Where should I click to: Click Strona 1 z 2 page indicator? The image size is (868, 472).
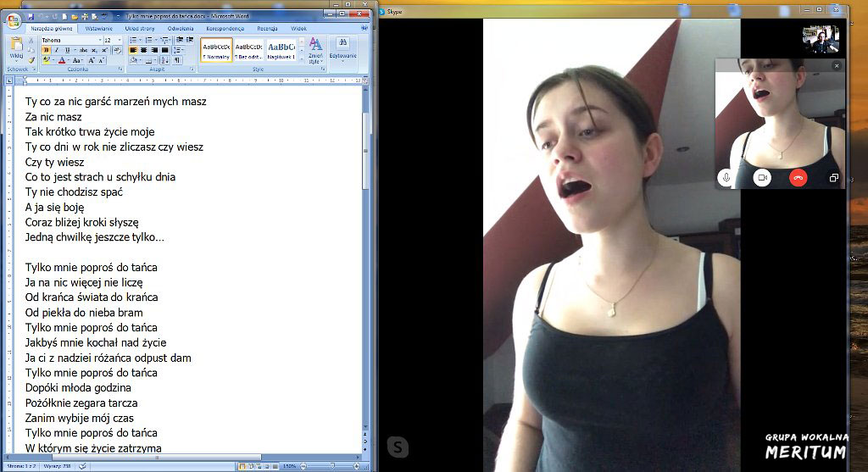click(x=21, y=466)
